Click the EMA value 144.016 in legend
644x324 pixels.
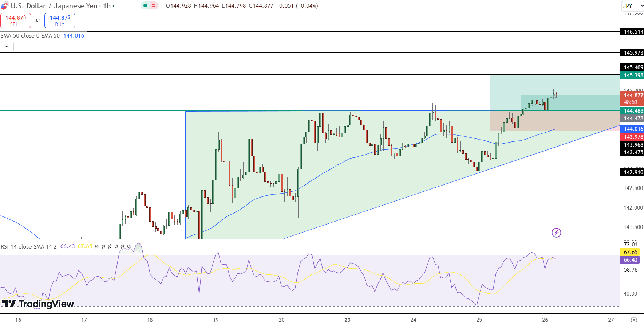pos(74,36)
